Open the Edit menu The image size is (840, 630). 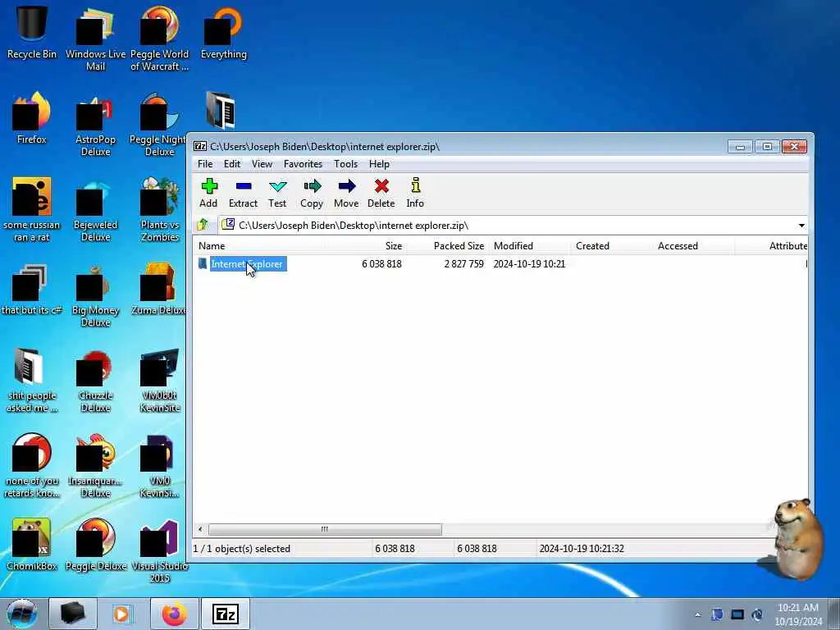coord(232,164)
